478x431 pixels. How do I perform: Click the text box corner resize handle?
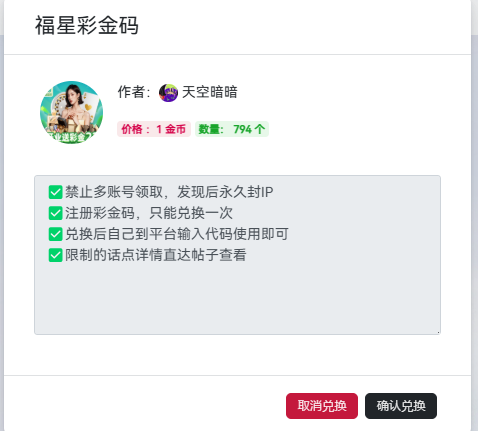438,332
